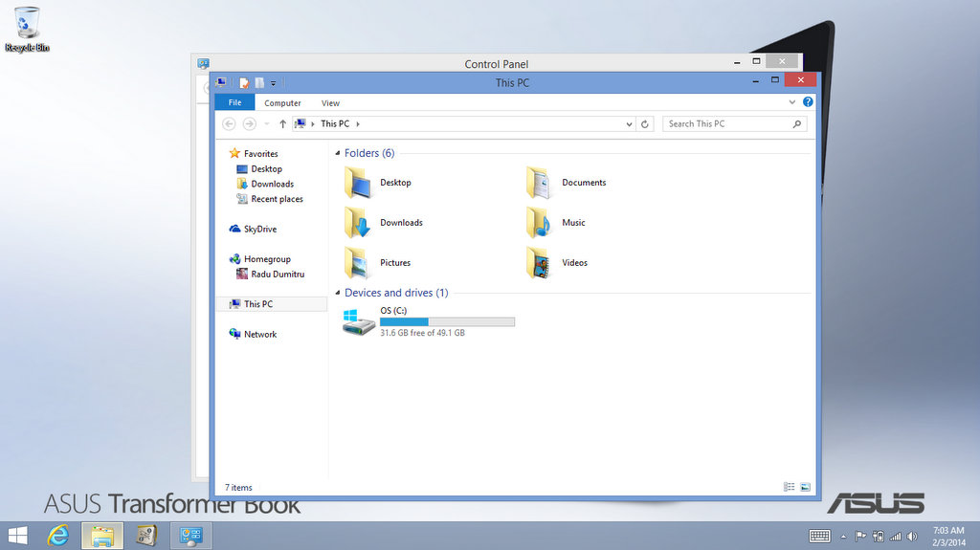The width and height of the screenshot is (980, 550).
Task: Click the blue File menu button
Action: 234,103
